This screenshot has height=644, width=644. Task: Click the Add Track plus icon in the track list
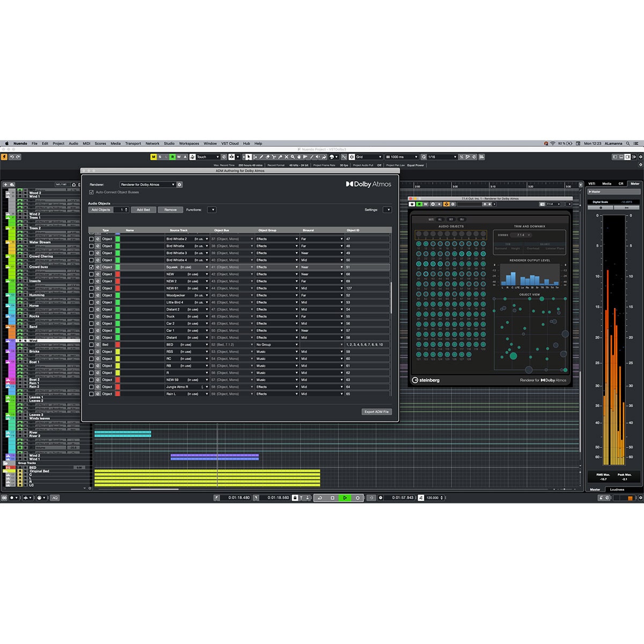[6, 185]
